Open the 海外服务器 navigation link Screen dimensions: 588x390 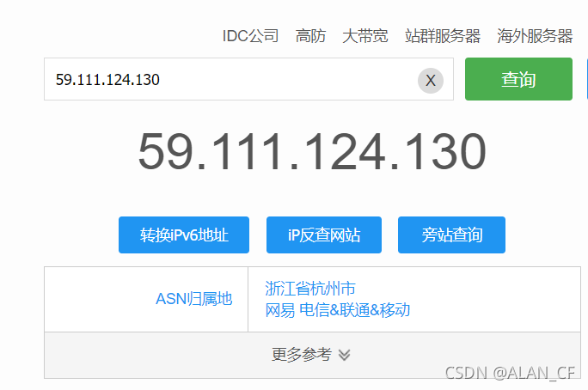535,36
